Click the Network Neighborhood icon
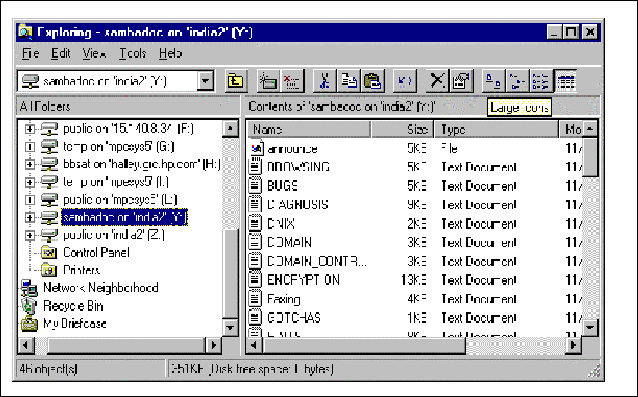Image resolution: width=638 pixels, height=397 pixels. coord(29,288)
